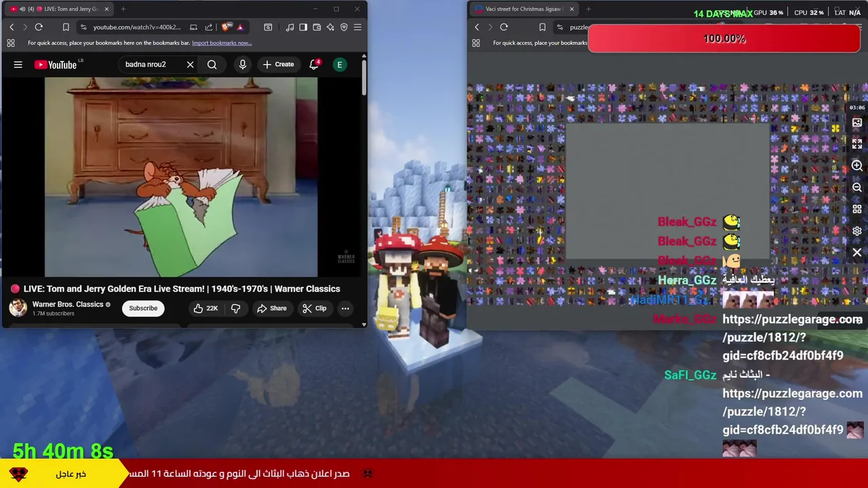The height and width of the screenshot is (488, 868).
Task: Like the video with 22K likes
Action: (x=205, y=308)
